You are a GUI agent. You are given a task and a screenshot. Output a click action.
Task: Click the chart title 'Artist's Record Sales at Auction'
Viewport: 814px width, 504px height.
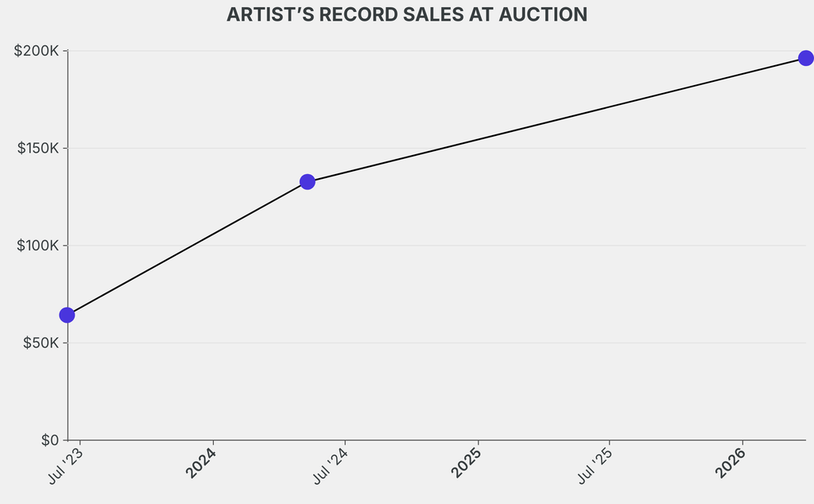click(407, 15)
